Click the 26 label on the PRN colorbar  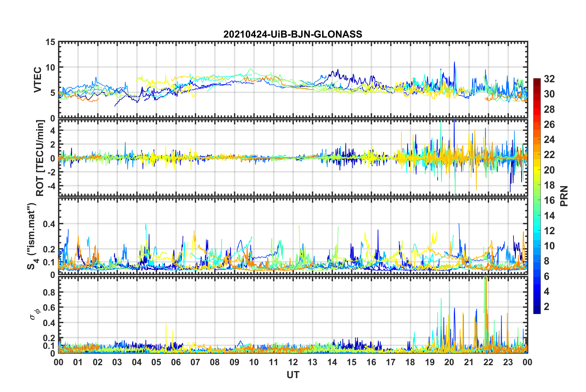549,125
